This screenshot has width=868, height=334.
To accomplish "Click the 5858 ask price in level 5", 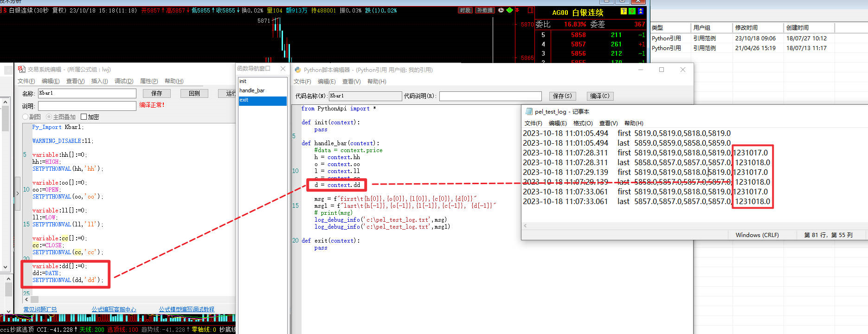I will tap(578, 35).
